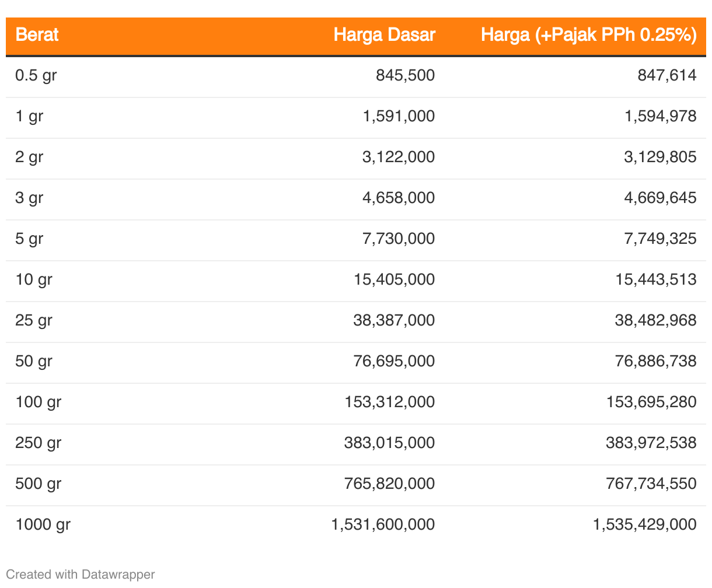Select the Harga Dasar column header
The image size is (712, 588).
(x=384, y=35)
